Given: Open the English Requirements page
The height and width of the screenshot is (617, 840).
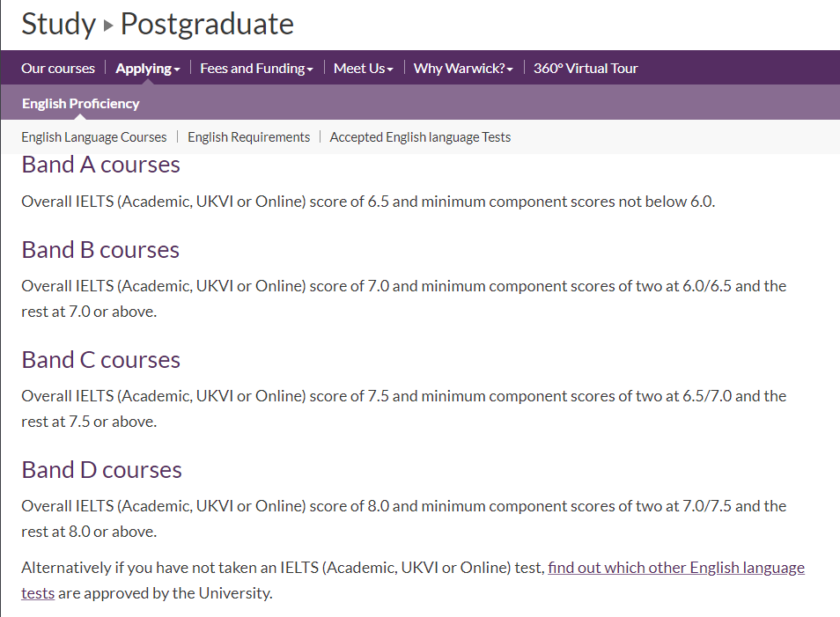Looking at the screenshot, I should (x=248, y=137).
